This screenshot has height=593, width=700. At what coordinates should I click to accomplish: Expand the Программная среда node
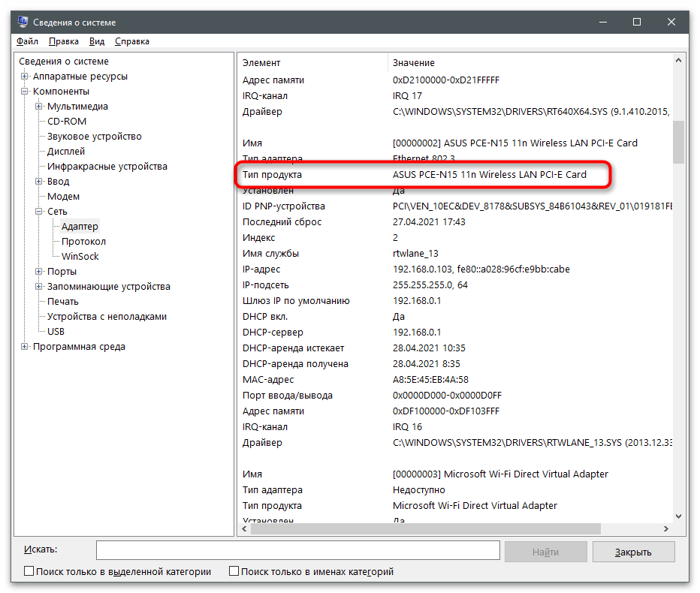[x=25, y=347]
